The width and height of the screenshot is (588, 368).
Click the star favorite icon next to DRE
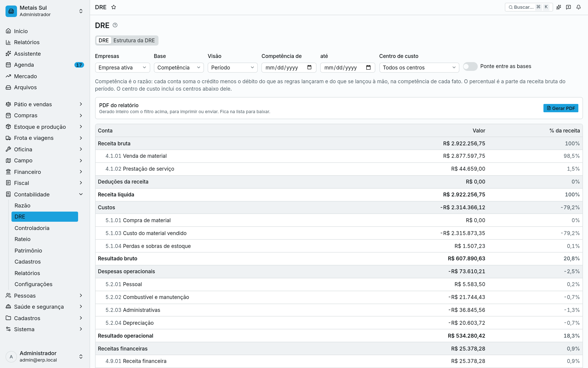tap(113, 7)
